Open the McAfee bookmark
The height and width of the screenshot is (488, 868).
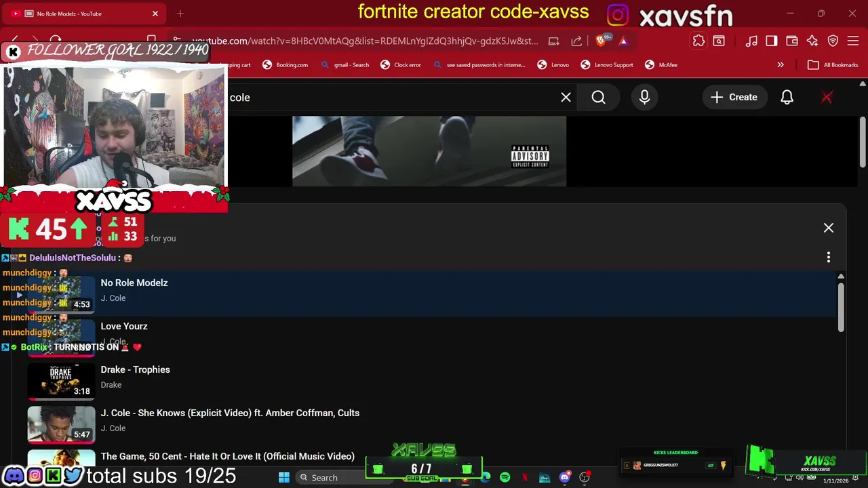pyautogui.click(x=661, y=65)
